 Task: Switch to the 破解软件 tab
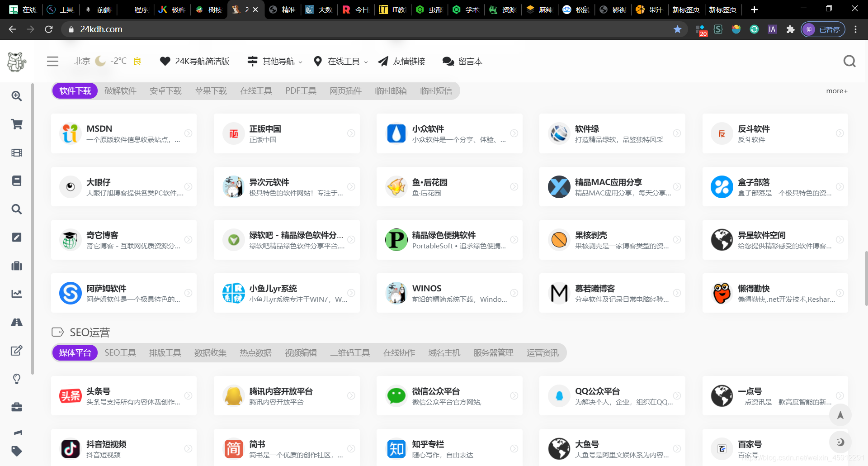pyautogui.click(x=120, y=91)
